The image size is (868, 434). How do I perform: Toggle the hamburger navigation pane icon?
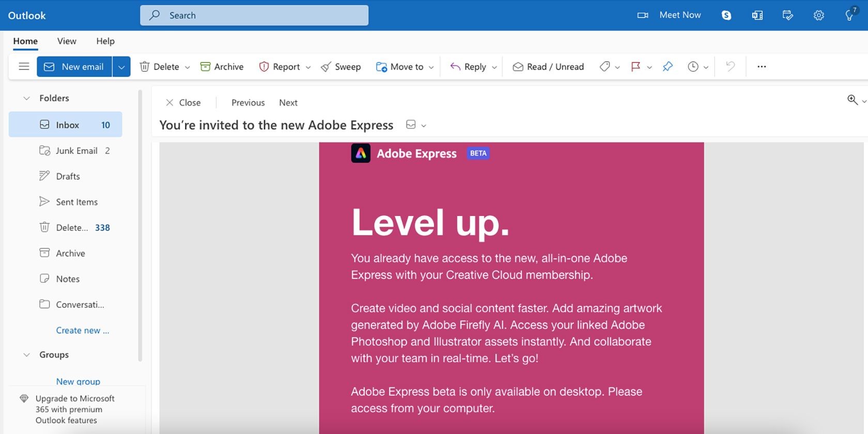click(x=24, y=66)
